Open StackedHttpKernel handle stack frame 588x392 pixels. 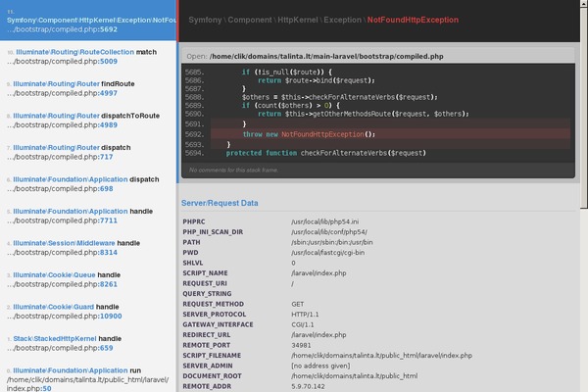[x=88, y=344]
